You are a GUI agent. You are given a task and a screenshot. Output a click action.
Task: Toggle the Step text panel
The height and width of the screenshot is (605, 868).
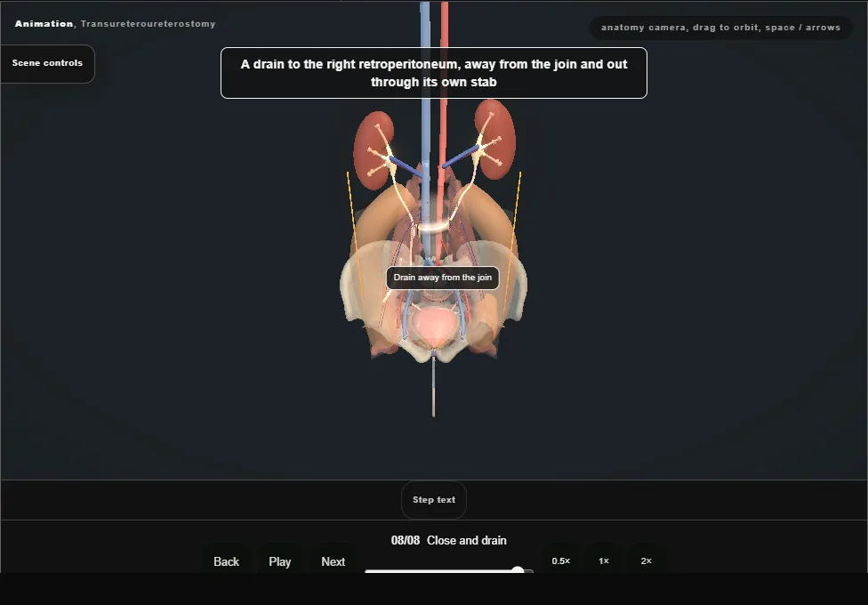click(434, 500)
